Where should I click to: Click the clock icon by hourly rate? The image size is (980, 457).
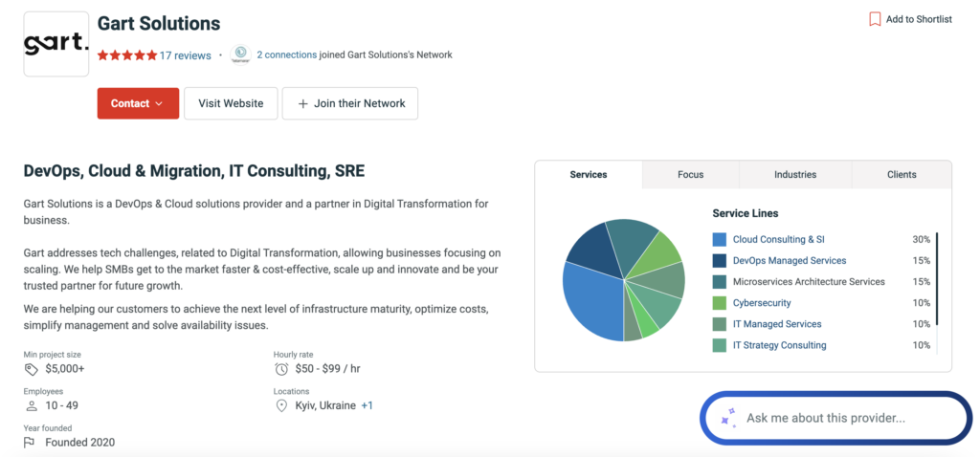pyautogui.click(x=281, y=369)
